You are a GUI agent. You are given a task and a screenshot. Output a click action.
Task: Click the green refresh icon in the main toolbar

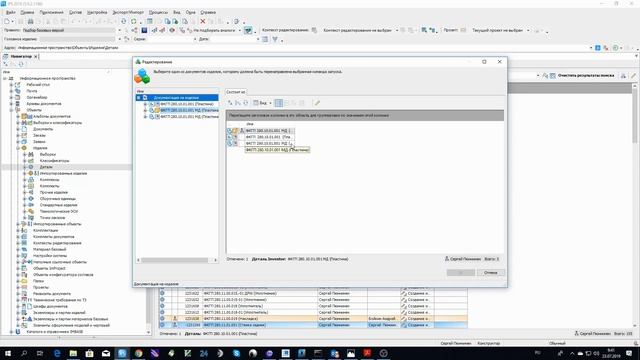click(x=133, y=21)
